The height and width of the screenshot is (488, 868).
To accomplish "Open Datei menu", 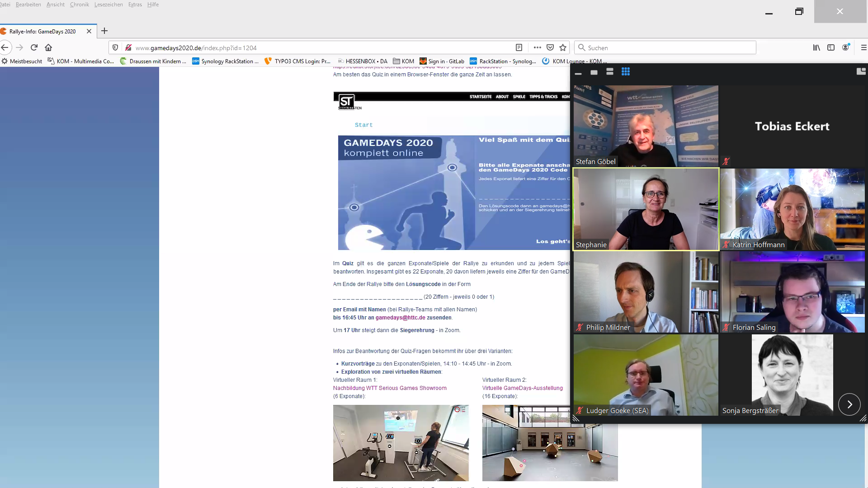I will click(5, 5).
